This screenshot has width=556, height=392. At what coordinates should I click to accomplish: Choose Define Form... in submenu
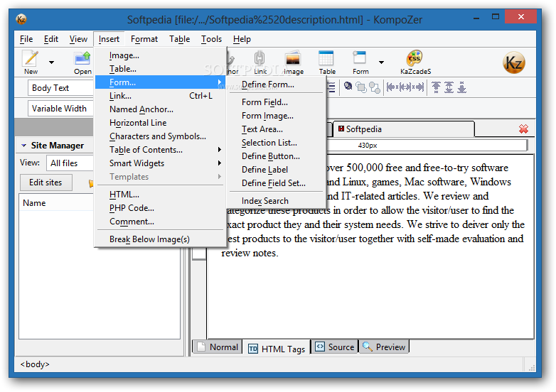click(x=277, y=85)
